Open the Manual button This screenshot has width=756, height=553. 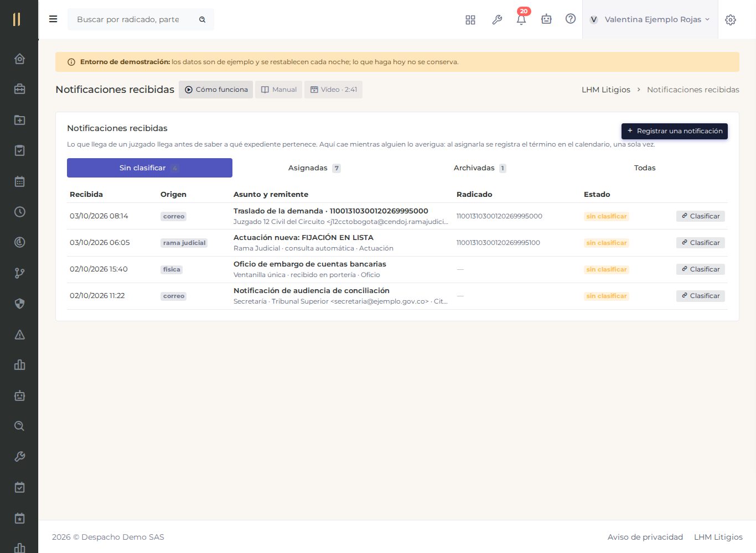click(x=278, y=90)
